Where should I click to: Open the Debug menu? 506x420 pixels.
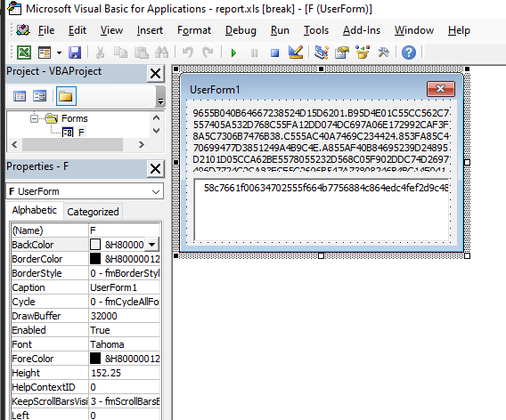click(241, 30)
